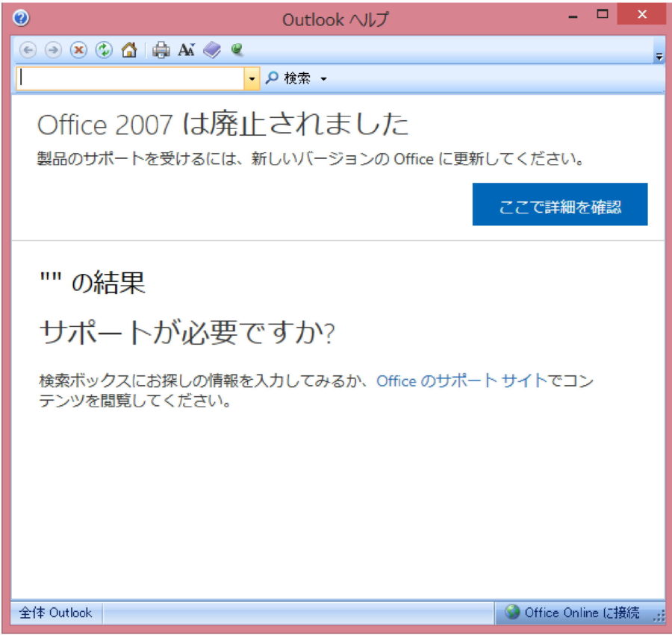Show table of contents via book icon
This screenshot has width=672, height=635.
tap(212, 50)
